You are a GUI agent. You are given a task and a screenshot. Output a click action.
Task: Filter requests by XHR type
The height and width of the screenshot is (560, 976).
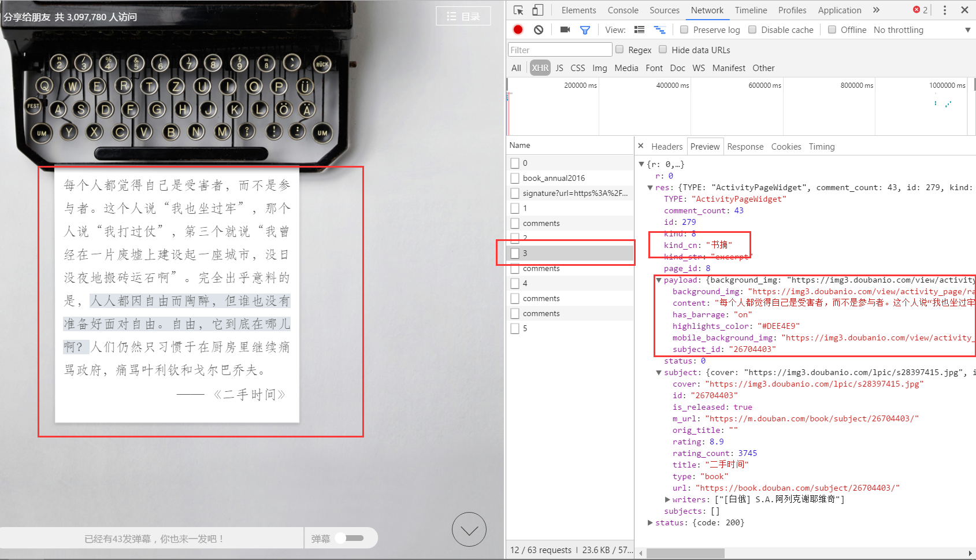coord(540,68)
